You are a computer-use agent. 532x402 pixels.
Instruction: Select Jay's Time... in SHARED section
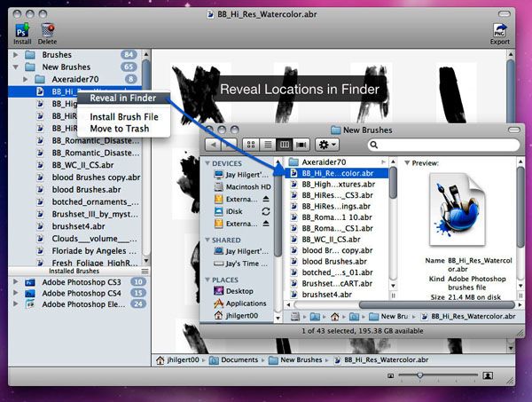click(x=241, y=264)
